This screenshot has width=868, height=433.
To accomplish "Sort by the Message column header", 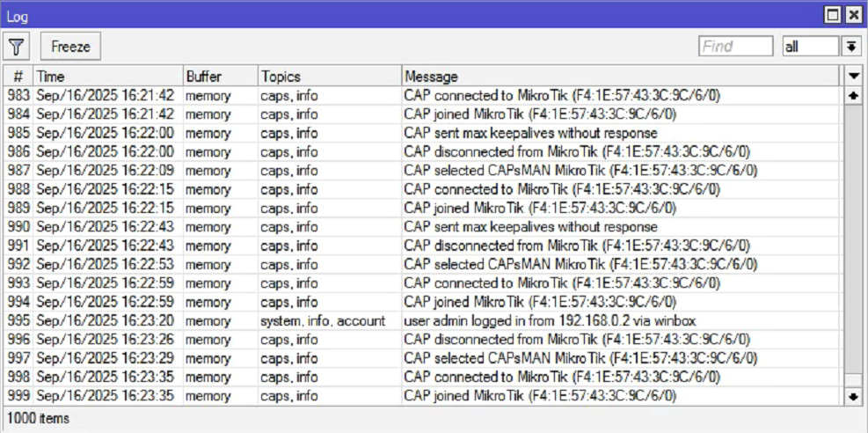I will (x=620, y=76).
